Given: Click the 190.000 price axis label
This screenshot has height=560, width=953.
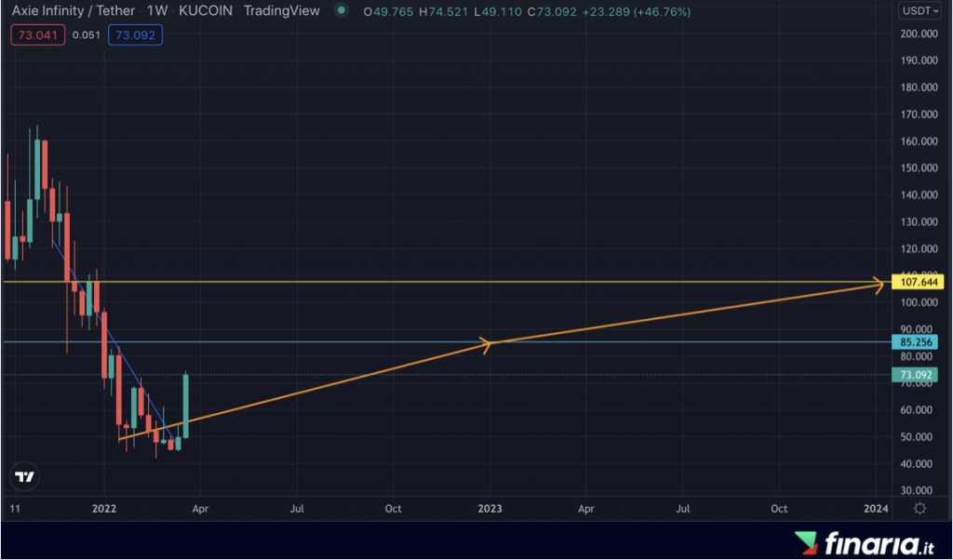Looking at the screenshot, I should (x=919, y=60).
